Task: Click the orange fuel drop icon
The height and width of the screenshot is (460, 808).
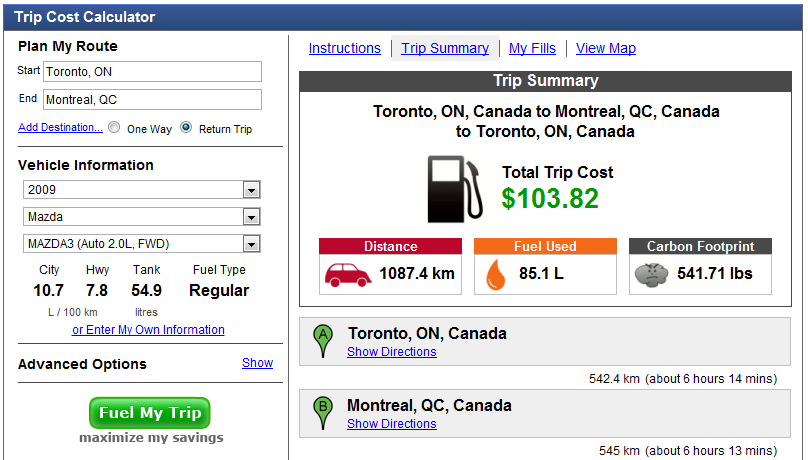Action: 494,273
